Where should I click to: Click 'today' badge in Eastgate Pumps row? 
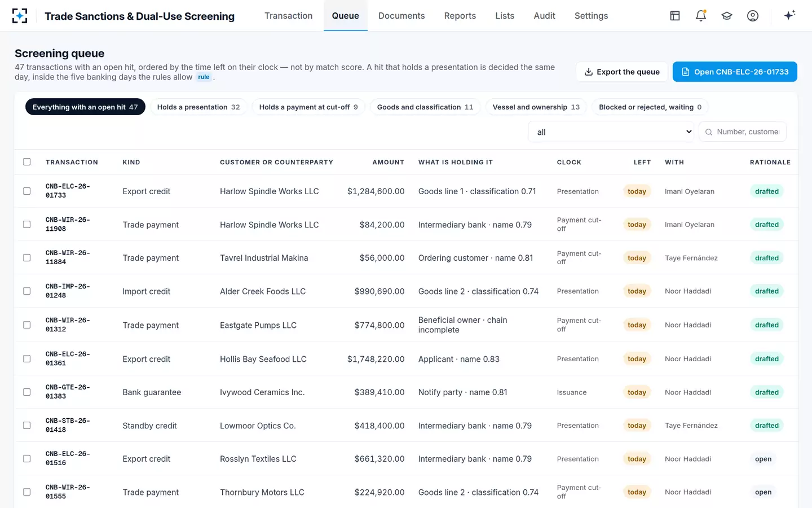click(x=637, y=325)
